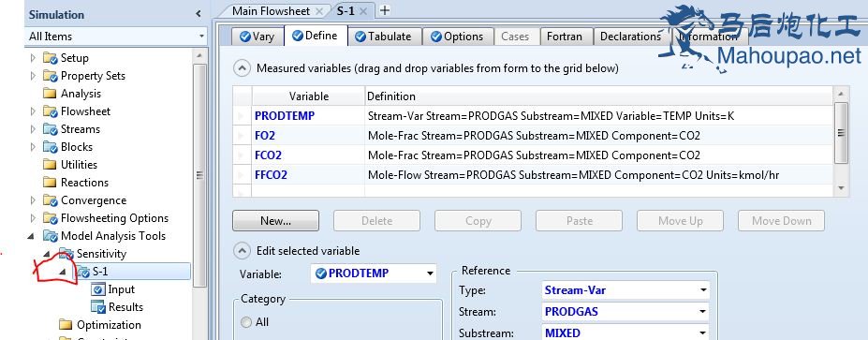Click the Model Analysis Tools folder icon
868x340 pixels.
(x=51, y=236)
